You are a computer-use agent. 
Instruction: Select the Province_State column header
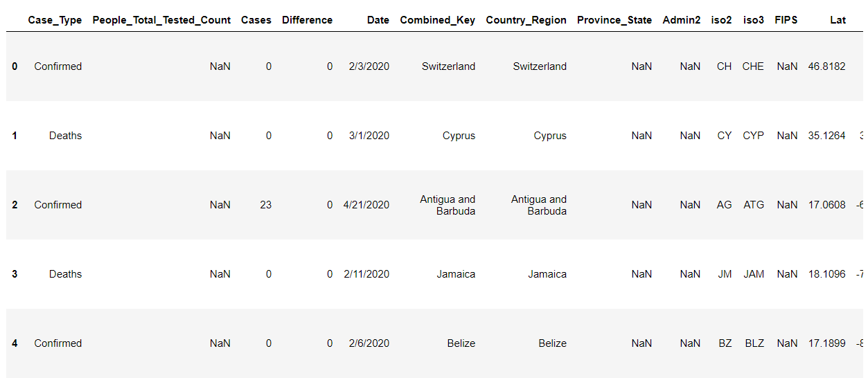(x=614, y=20)
